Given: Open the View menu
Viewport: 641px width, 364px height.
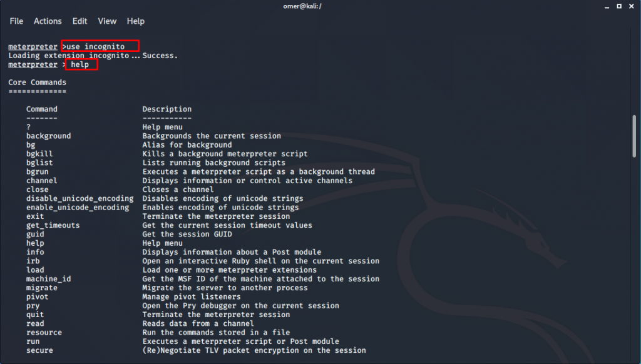Looking at the screenshot, I should tap(106, 21).
